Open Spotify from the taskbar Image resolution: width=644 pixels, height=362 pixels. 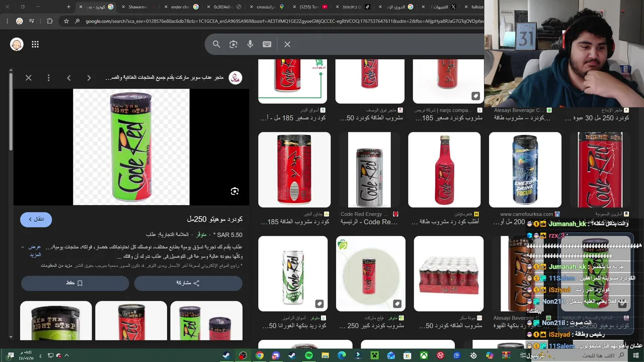(x=309, y=355)
